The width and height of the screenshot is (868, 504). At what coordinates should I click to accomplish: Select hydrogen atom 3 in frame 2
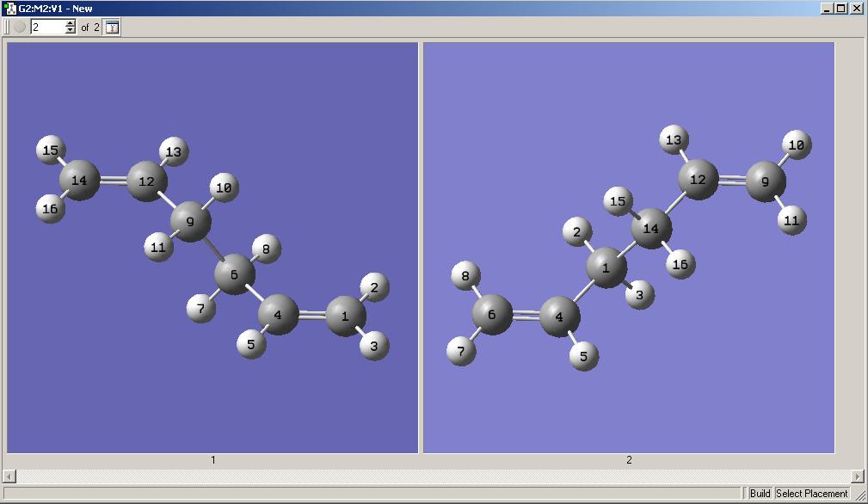[640, 294]
